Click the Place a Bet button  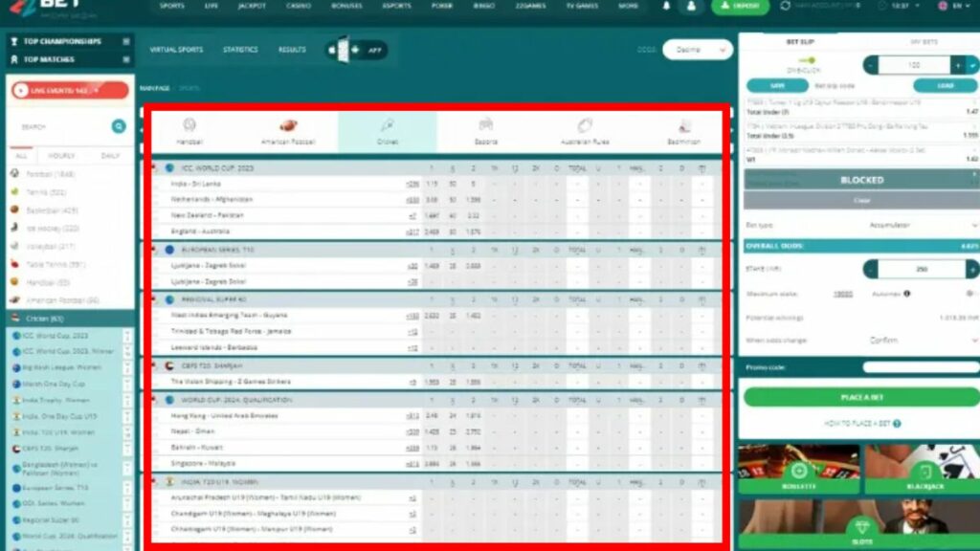(x=862, y=397)
